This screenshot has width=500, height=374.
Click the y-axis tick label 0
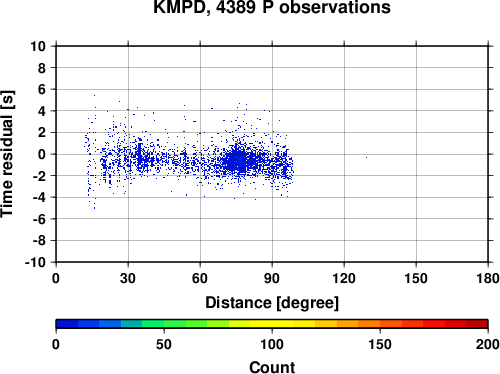[x=42, y=154]
